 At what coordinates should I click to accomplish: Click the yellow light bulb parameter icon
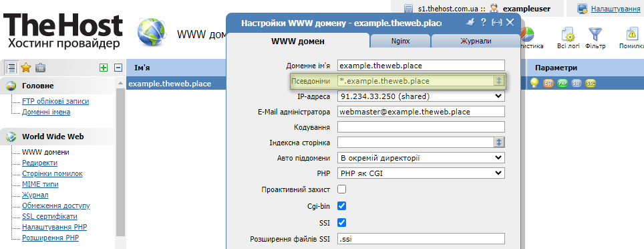534,84
